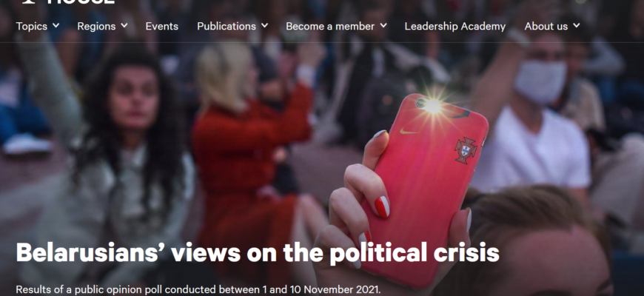This screenshot has height=296, width=644.
Task: Click the glowing phone flashlight in photo
Action: click(432, 107)
